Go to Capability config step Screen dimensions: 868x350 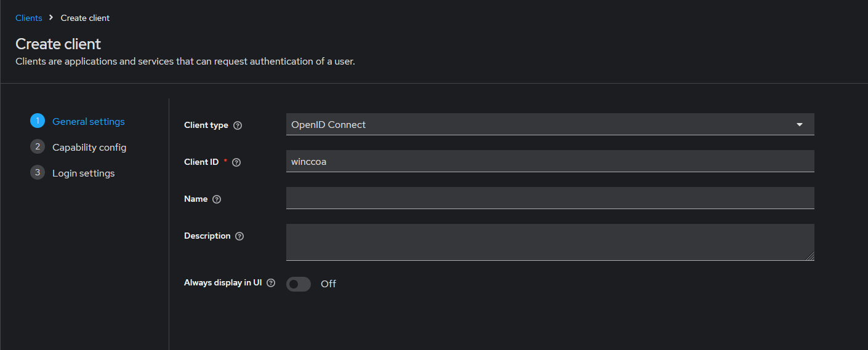[x=89, y=148]
